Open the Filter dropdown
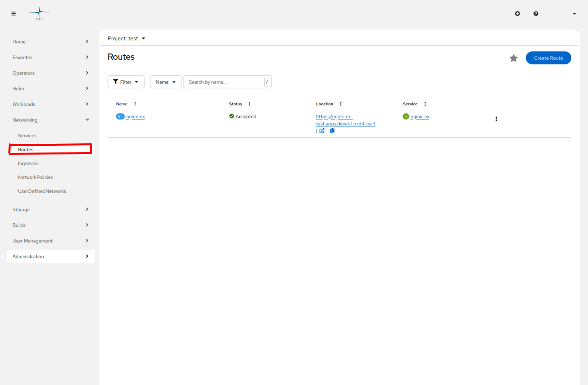The image size is (588, 385). tap(126, 82)
